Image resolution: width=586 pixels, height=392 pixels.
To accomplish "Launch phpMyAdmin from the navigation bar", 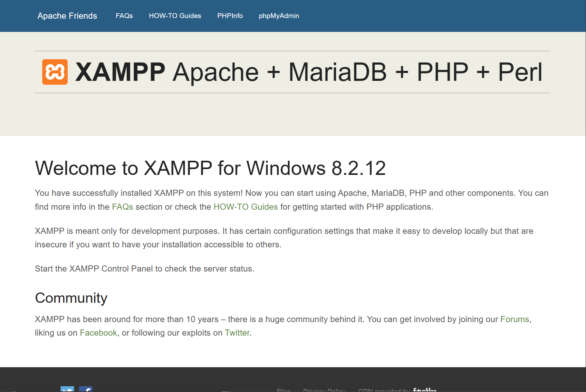I will [x=279, y=16].
